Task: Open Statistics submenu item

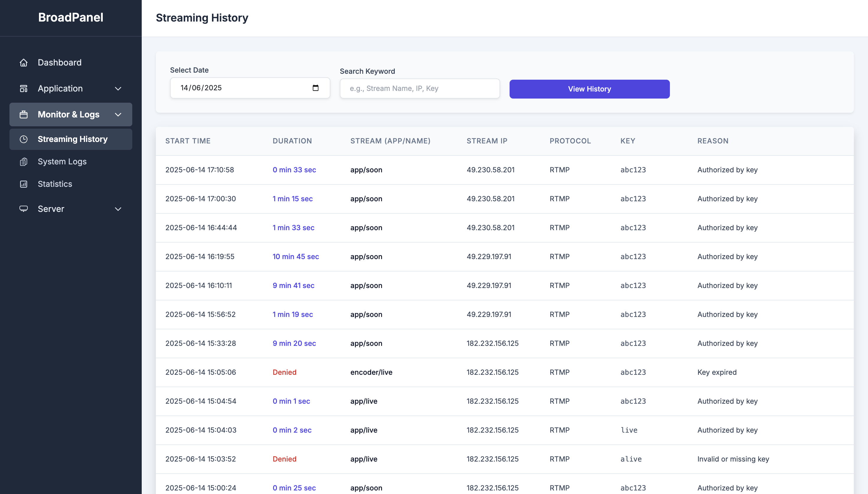Action: click(71, 184)
